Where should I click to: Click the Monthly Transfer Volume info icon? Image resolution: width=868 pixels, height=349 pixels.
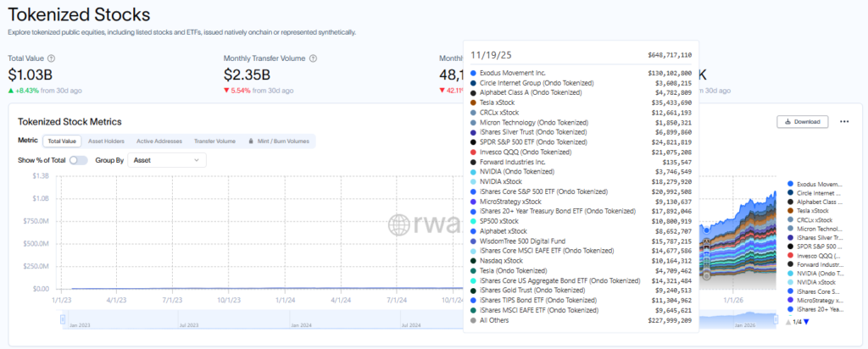314,58
